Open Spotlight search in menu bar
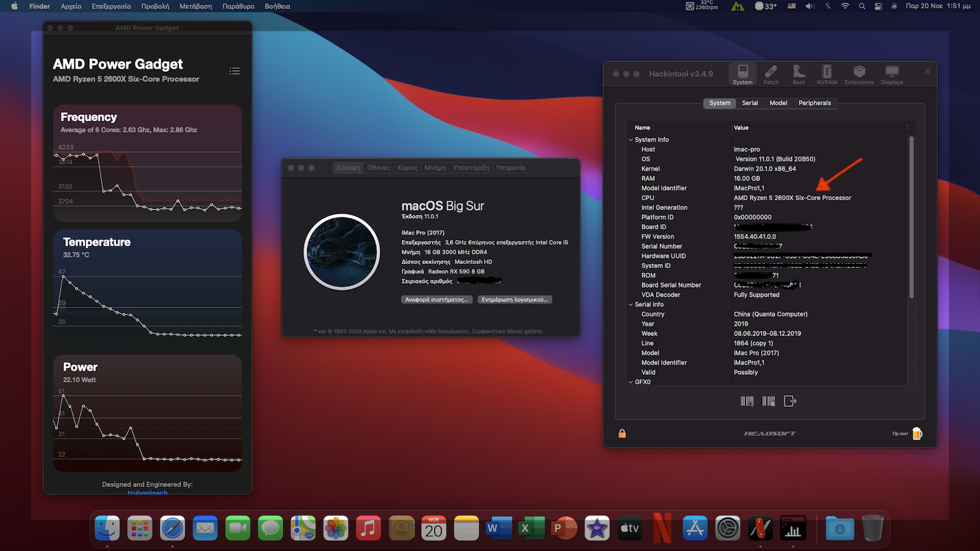Screen dimensions: 980x551 tap(862, 6)
